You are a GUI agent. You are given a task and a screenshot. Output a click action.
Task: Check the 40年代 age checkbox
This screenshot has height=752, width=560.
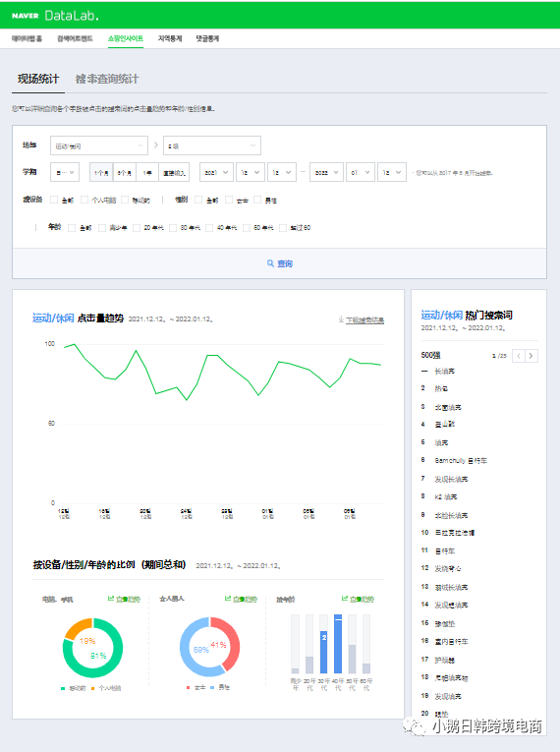tap(209, 228)
